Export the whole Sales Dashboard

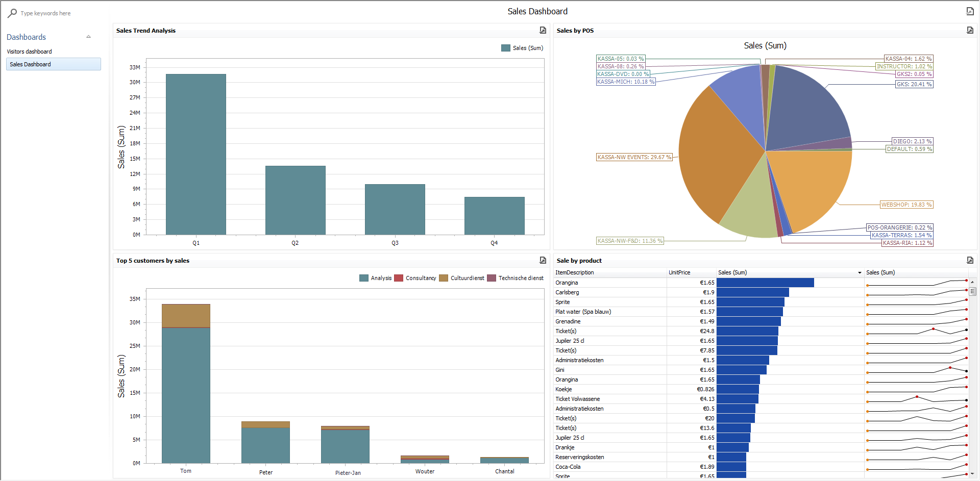(970, 11)
